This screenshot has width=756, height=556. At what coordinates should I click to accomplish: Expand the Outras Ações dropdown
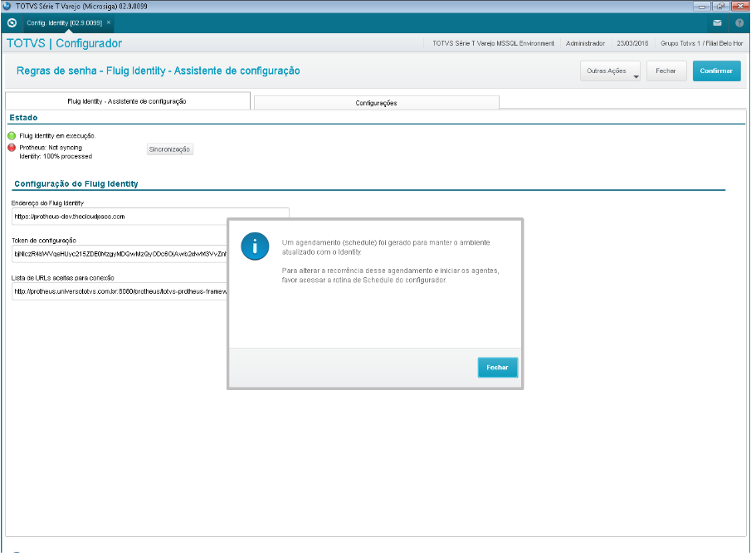[x=610, y=71]
